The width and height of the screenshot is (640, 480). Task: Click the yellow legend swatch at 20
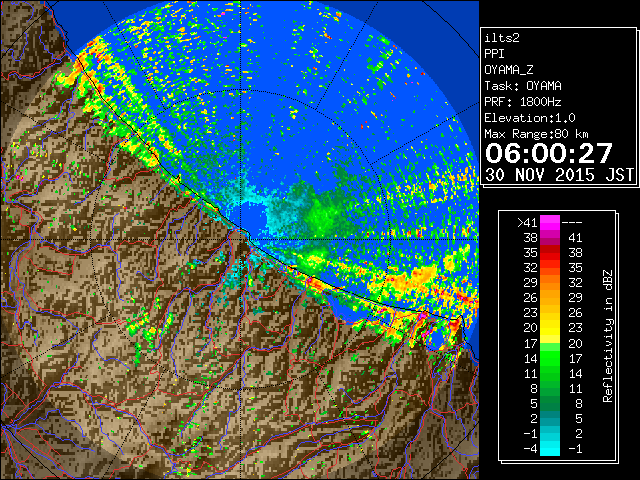[550, 328]
